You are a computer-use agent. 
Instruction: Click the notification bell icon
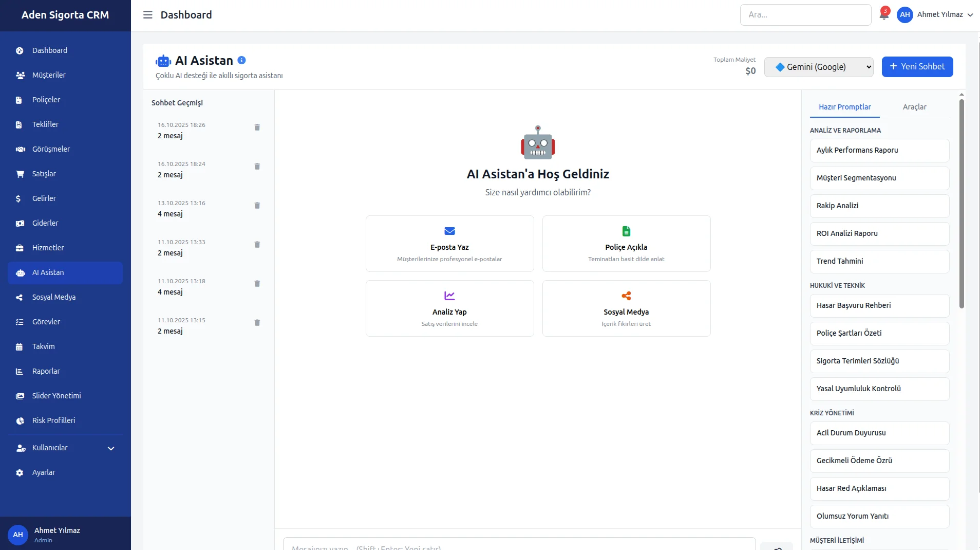click(883, 15)
